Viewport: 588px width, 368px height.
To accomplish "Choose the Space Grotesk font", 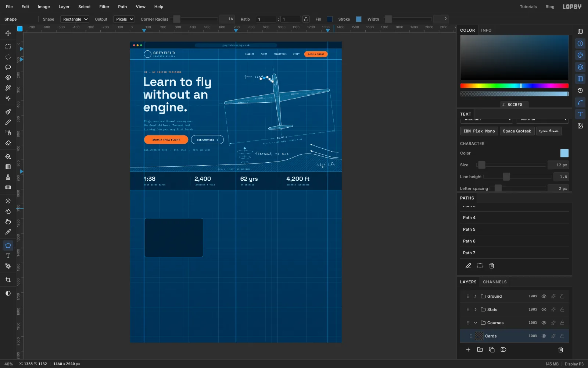I will (517, 131).
